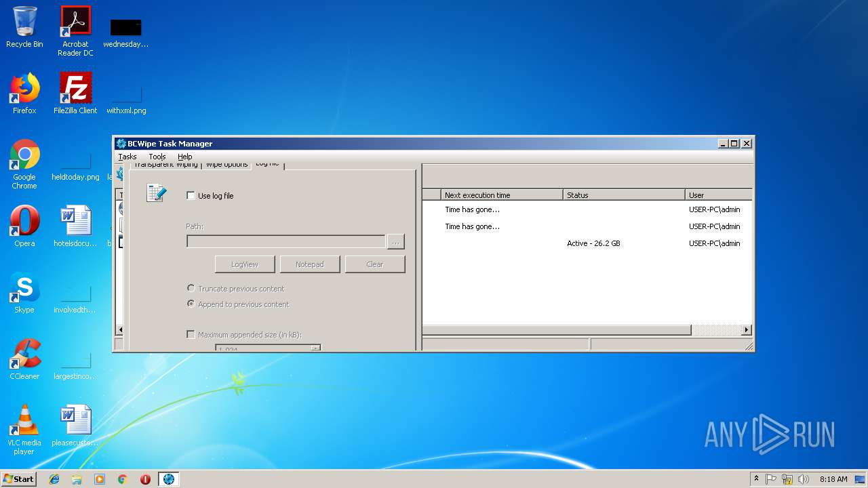Image resolution: width=868 pixels, height=488 pixels.
Task: Select the Active - 26.2 GB status cell
Action: (593, 243)
